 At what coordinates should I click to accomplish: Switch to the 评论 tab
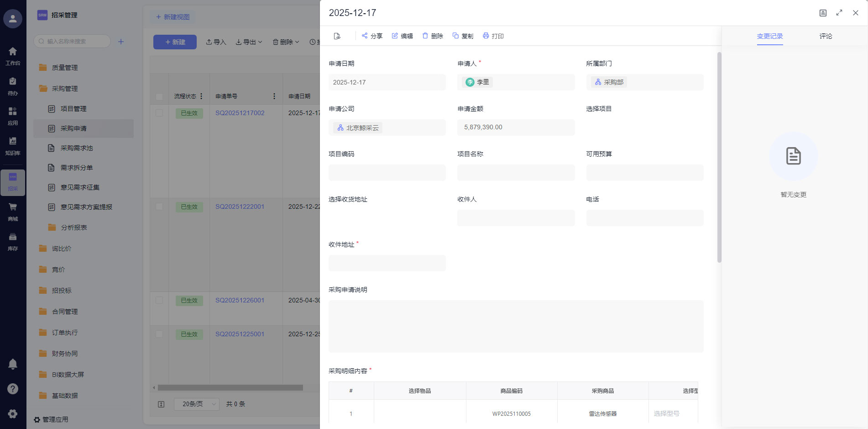(825, 36)
